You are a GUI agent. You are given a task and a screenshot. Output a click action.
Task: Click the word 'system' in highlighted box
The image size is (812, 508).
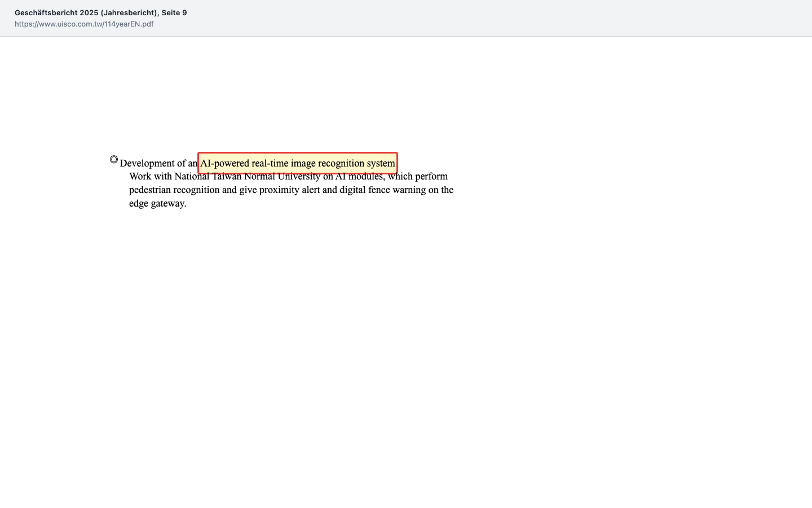381,163
